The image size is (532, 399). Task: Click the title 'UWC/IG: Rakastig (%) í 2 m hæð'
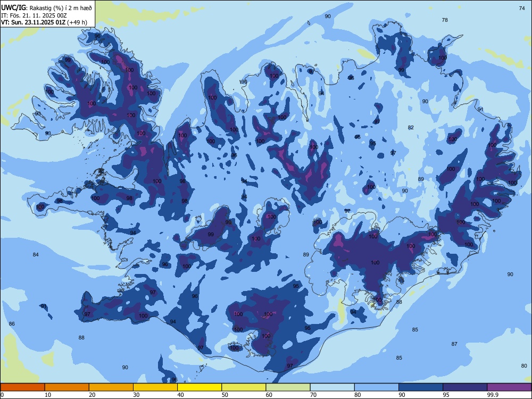[46, 7]
